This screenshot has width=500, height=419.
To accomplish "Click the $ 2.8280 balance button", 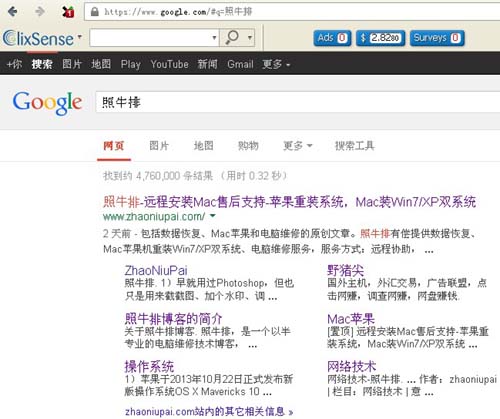I will tap(380, 38).
